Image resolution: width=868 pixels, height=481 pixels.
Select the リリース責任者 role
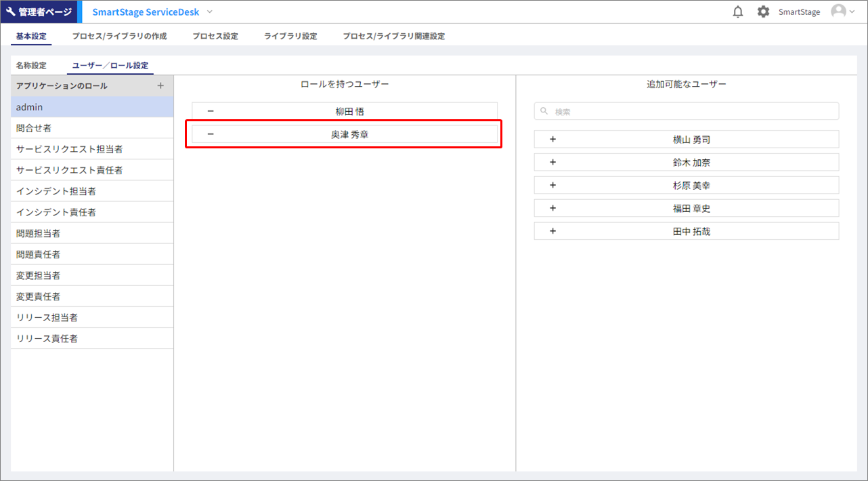[x=47, y=339]
